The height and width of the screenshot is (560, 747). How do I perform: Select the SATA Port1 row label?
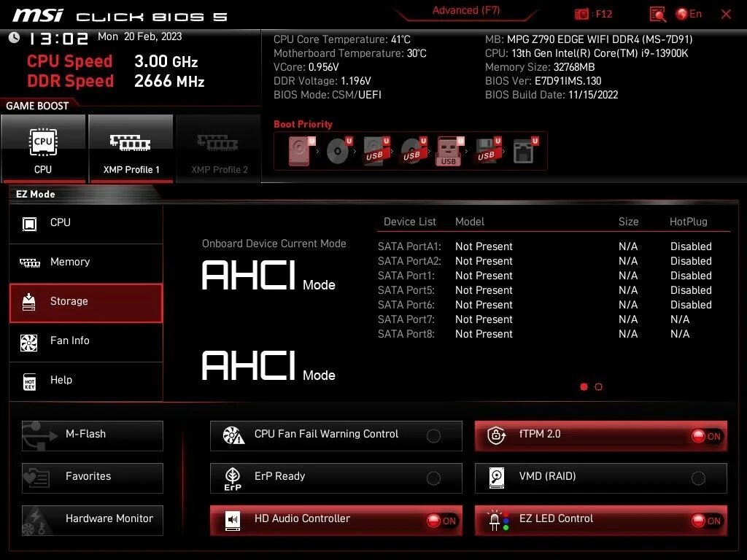tap(406, 276)
